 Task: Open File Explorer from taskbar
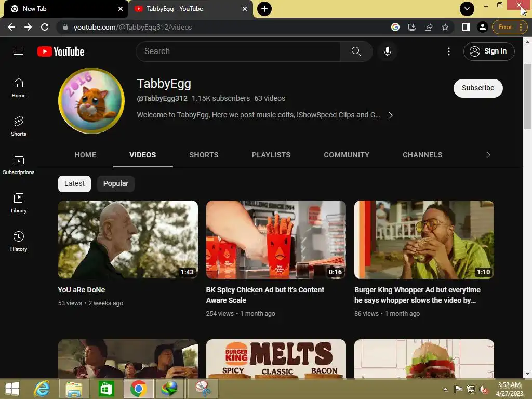click(74, 389)
